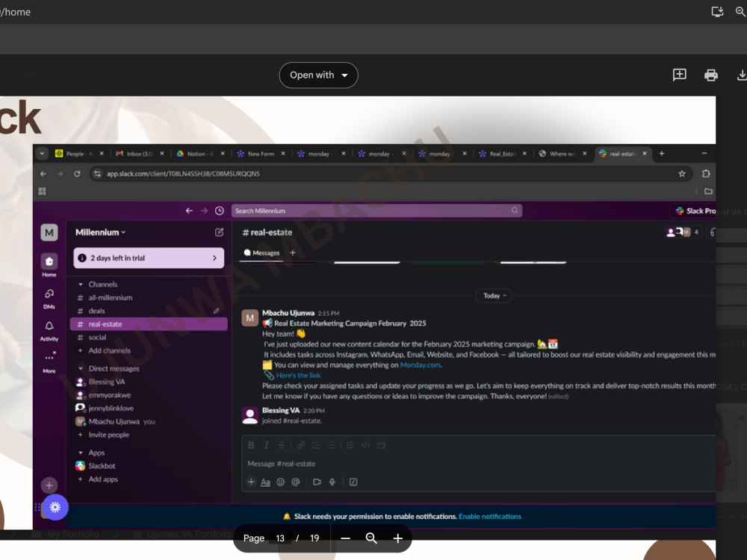Mention someone with @ icon
This screenshot has width=747, height=560.
click(x=295, y=482)
